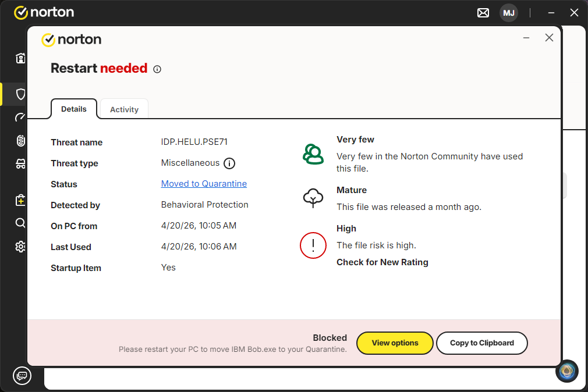Click info icon next to Miscellaneous

pyautogui.click(x=229, y=163)
